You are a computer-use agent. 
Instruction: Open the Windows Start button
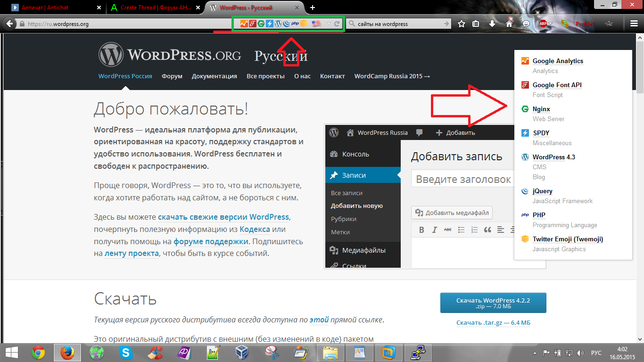[x=12, y=353]
